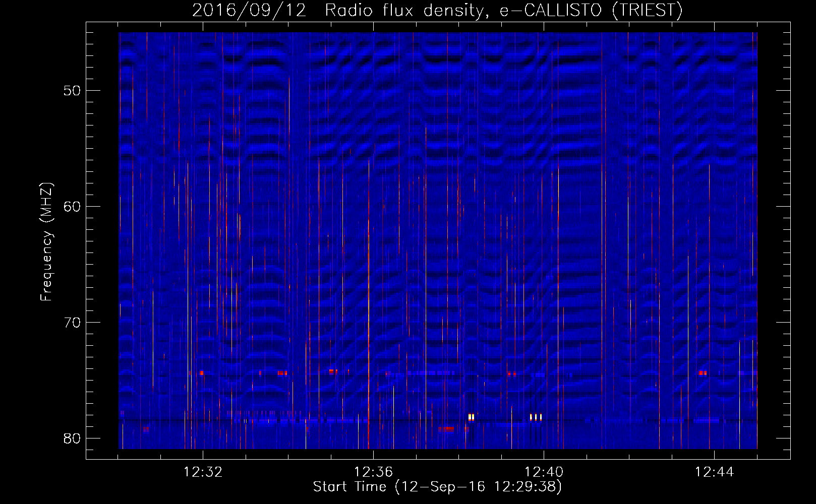The height and width of the screenshot is (504, 816).
Task: Click the '12:36' time tick label
Action: click(373, 472)
